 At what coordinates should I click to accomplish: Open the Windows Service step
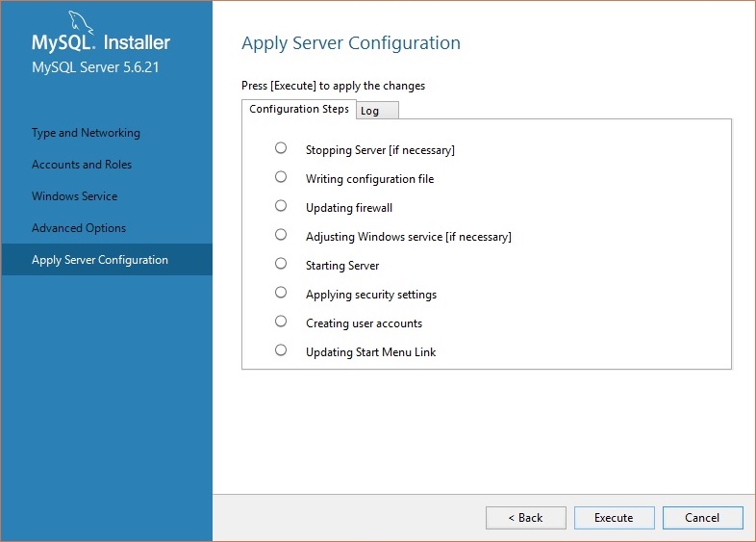pyautogui.click(x=75, y=196)
